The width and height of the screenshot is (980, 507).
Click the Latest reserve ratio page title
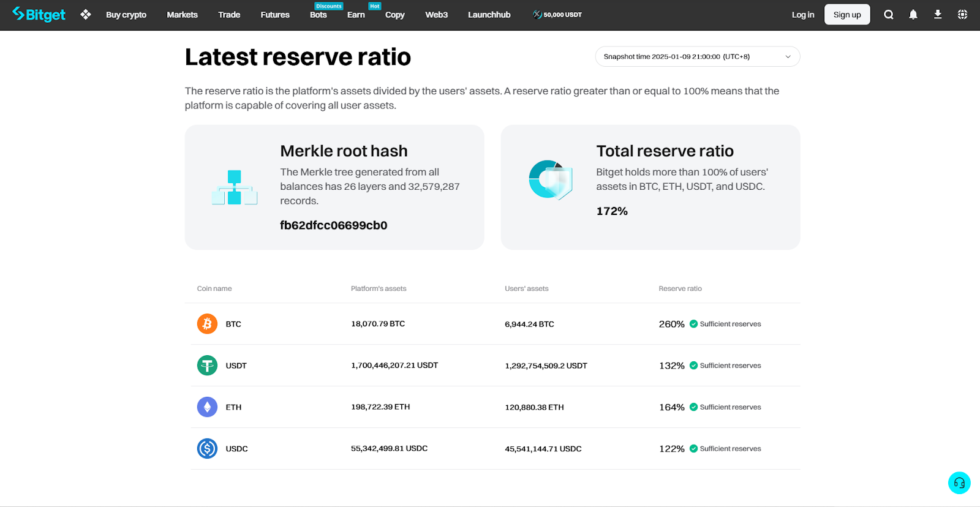point(298,57)
